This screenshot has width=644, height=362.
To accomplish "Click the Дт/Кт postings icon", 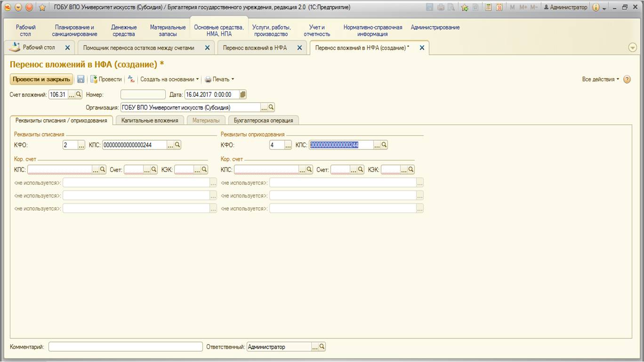I will pyautogui.click(x=131, y=79).
